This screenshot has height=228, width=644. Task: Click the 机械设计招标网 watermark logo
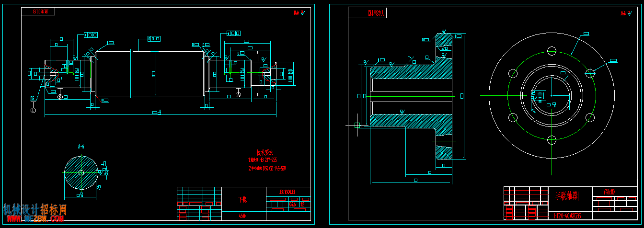pyautogui.click(x=35, y=209)
